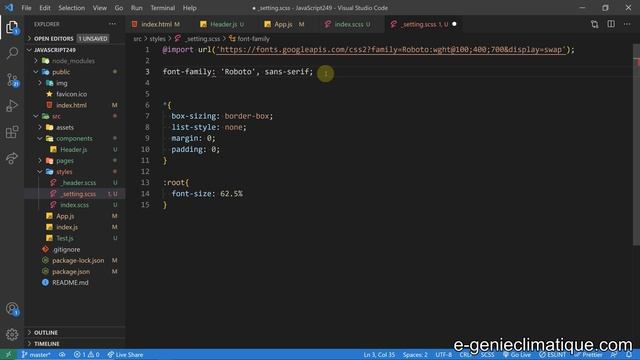Image resolution: width=640 pixels, height=360 pixels.
Task: Open the remote window indicator
Action: tap(8, 355)
